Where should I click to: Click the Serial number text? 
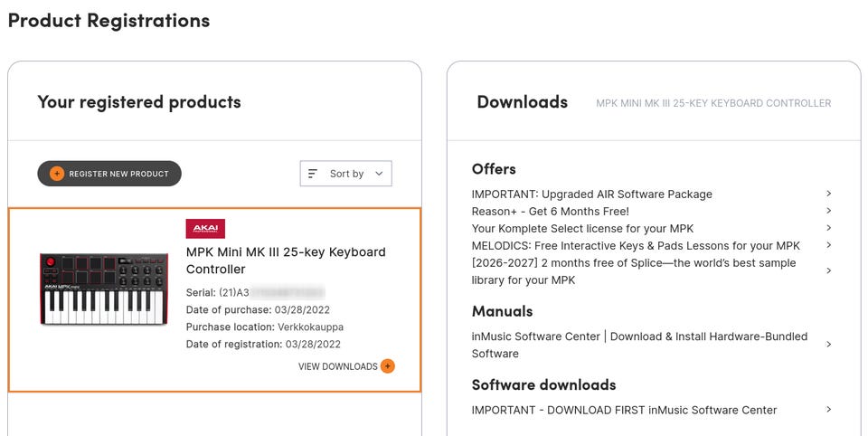(255, 292)
